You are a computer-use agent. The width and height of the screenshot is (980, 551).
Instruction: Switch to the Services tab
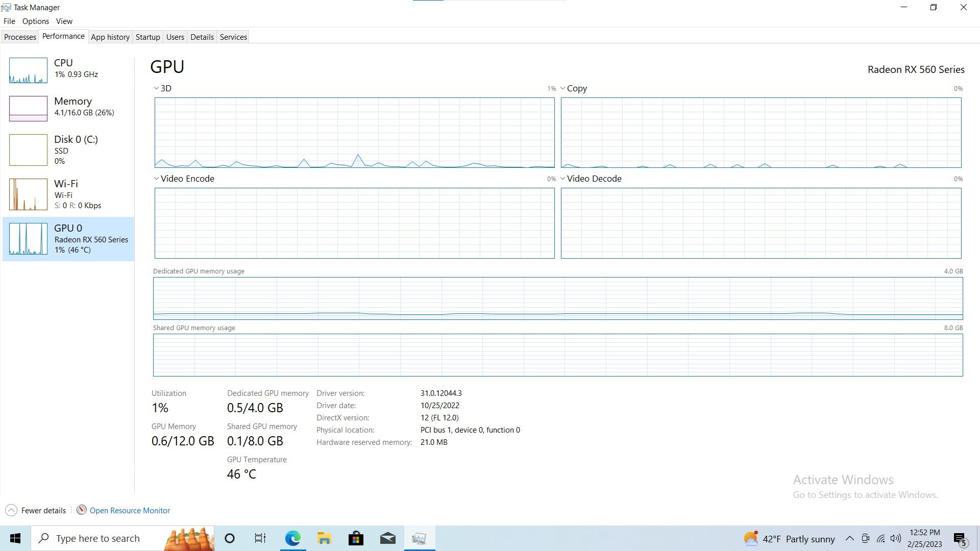(233, 37)
